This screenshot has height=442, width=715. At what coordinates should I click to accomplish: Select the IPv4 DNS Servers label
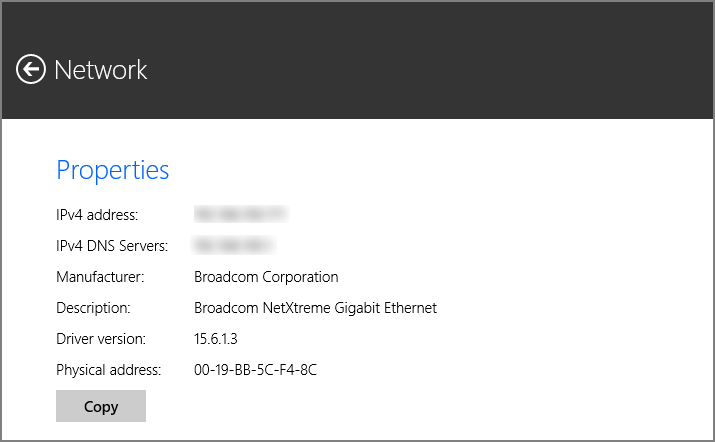pyautogui.click(x=111, y=245)
